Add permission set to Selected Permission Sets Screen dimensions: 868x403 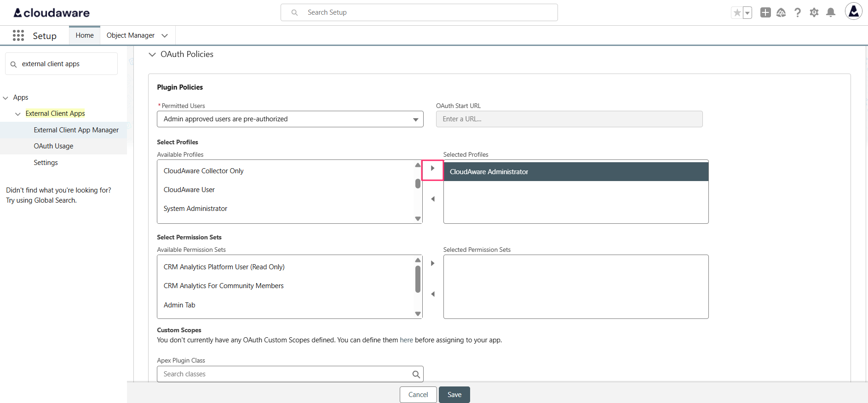point(432,263)
